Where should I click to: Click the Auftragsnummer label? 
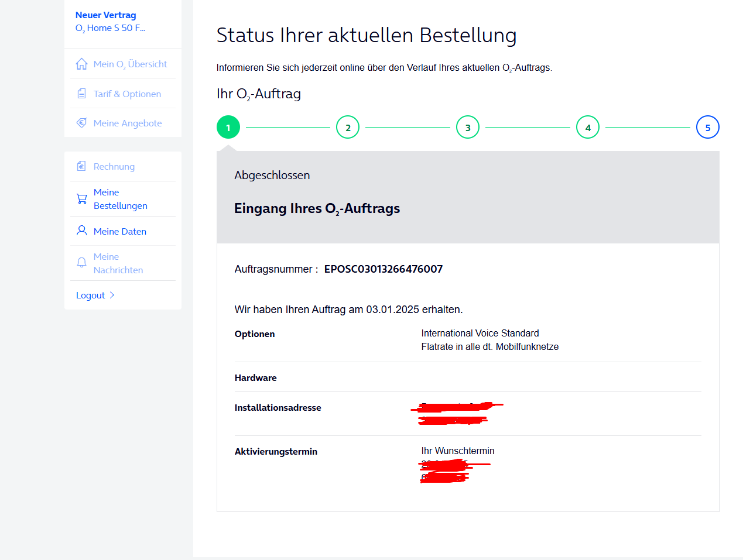tap(276, 269)
